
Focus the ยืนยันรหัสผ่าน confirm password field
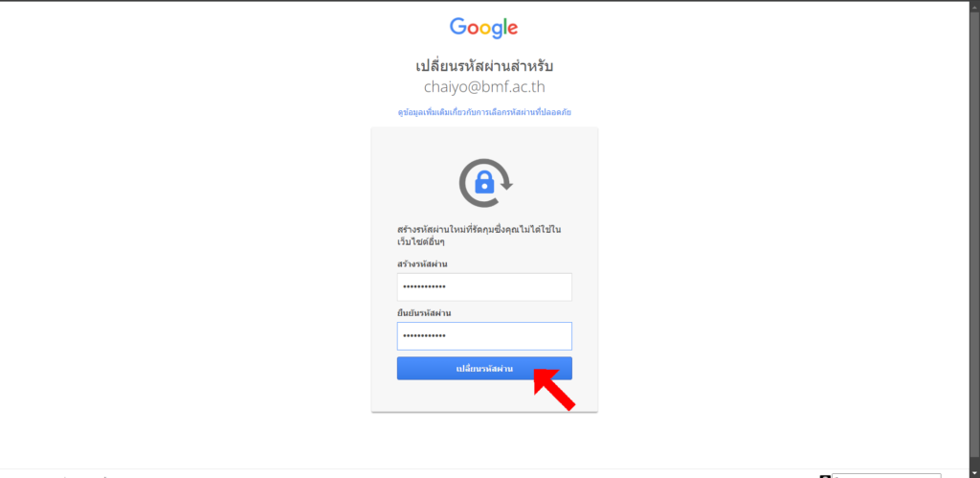[x=484, y=336]
